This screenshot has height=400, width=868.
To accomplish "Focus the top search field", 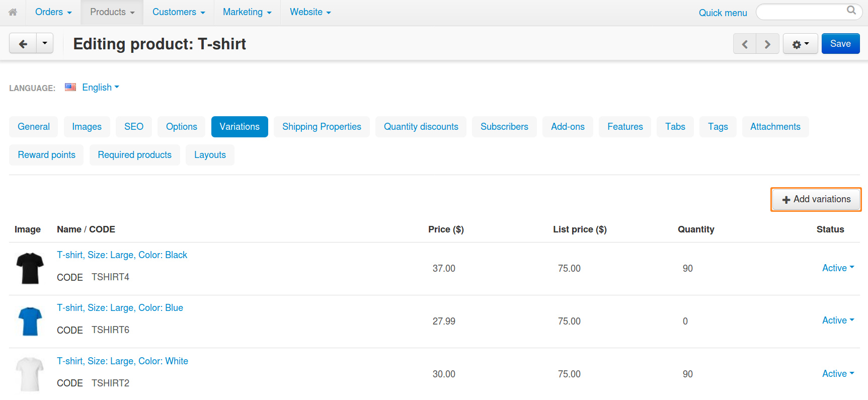I will [x=809, y=12].
